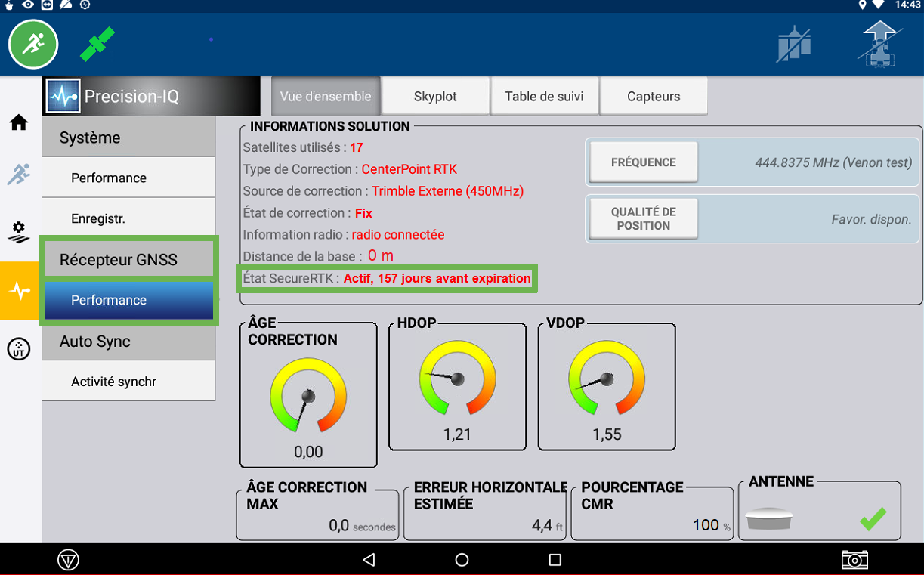924x575 pixels.
Task: Open the Capteurs tab
Action: (x=654, y=96)
